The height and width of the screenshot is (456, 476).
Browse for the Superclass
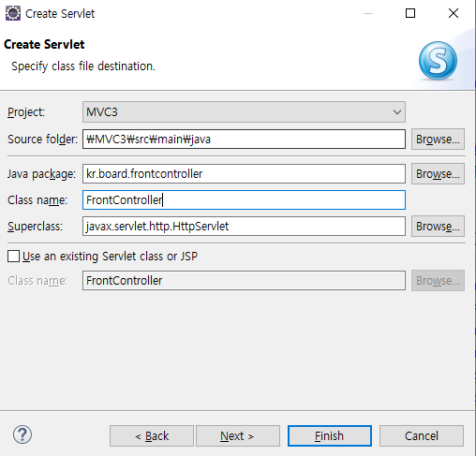(x=438, y=227)
